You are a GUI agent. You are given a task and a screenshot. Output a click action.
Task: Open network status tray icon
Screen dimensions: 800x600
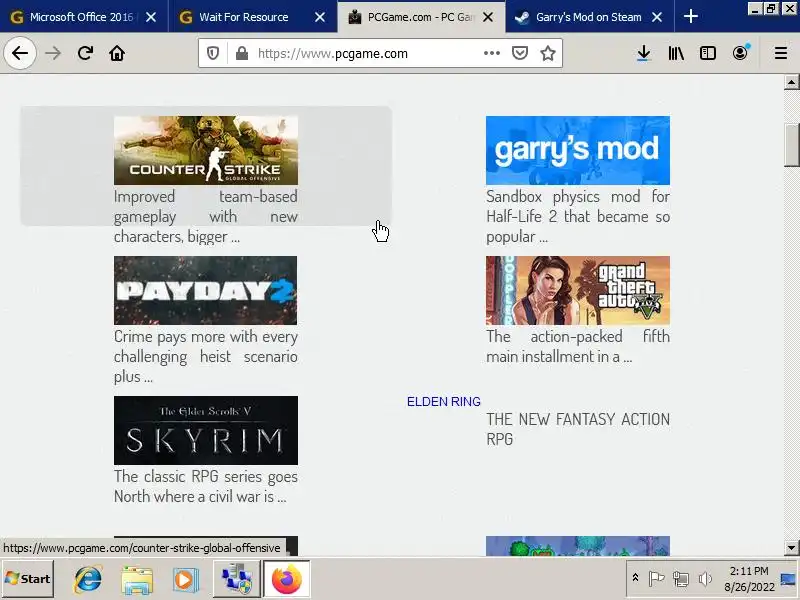point(680,579)
